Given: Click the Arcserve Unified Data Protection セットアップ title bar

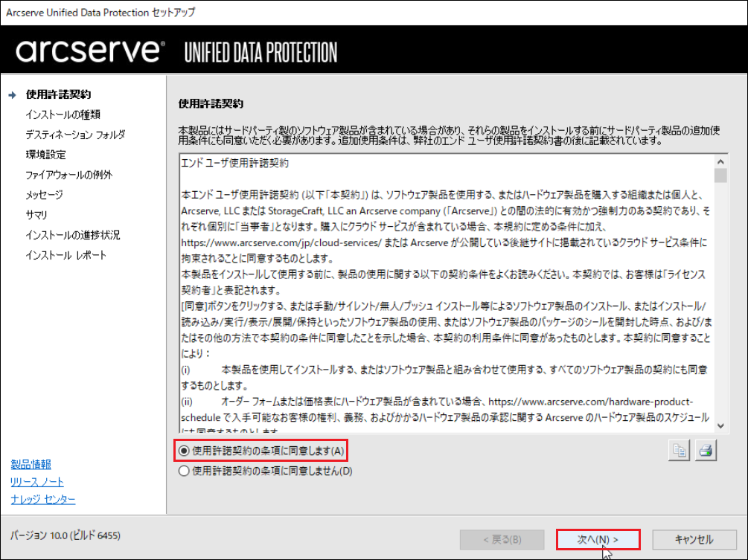Looking at the screenshot, I should click(374, 13).
